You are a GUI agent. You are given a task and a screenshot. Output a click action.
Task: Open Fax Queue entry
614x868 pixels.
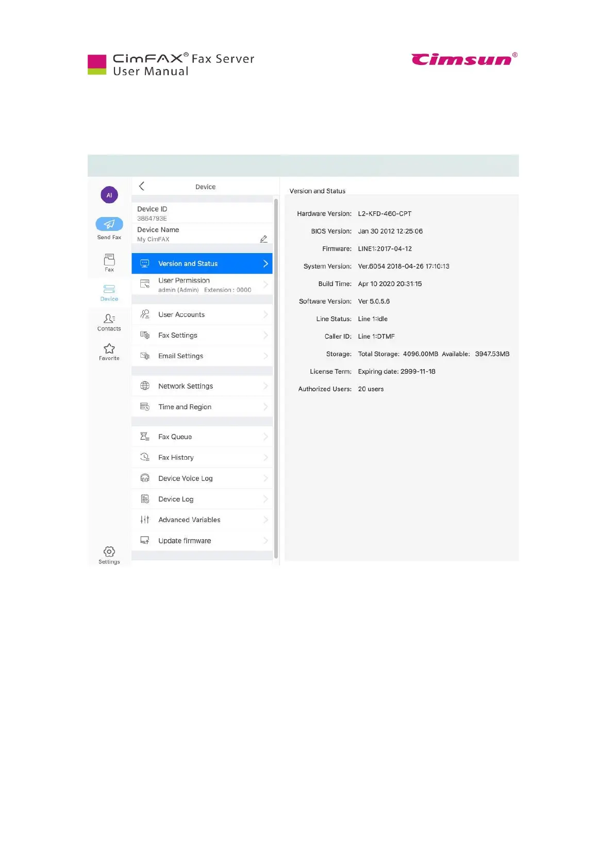[x=202, y=437]
